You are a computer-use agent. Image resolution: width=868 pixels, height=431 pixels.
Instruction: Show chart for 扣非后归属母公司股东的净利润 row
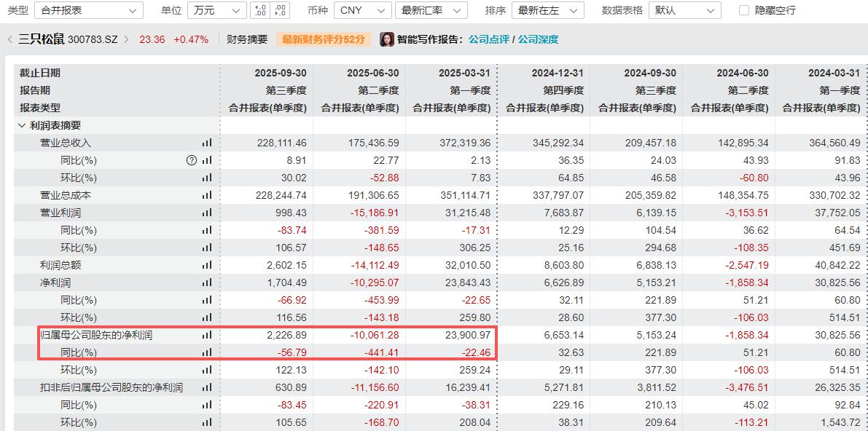pos(207,387)
